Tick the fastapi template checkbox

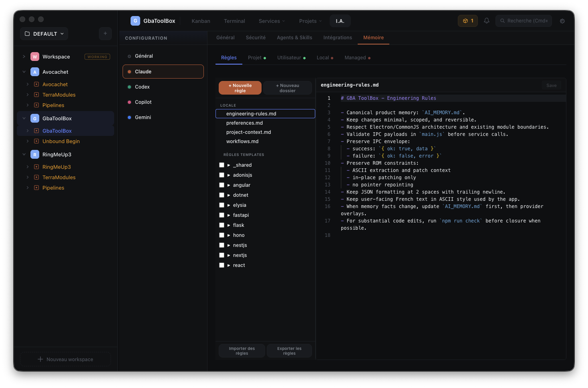(x=222, y=215)
